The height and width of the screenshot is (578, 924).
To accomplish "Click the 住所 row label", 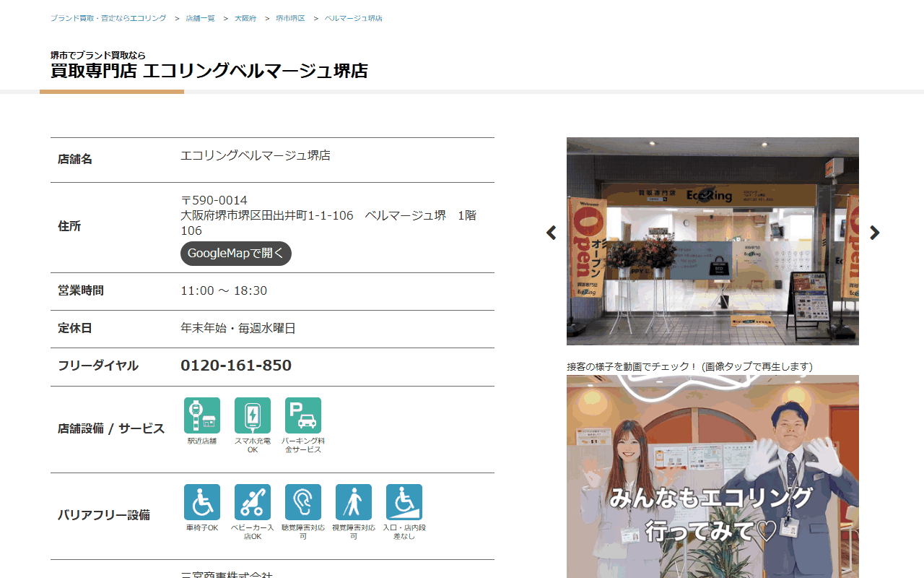I will [x=69, y=226].
